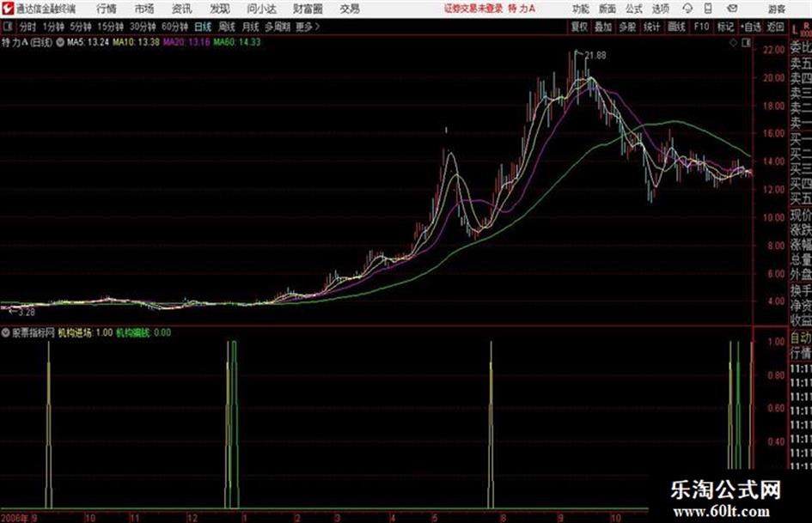Switch to 30分钟 period tab

143,27
